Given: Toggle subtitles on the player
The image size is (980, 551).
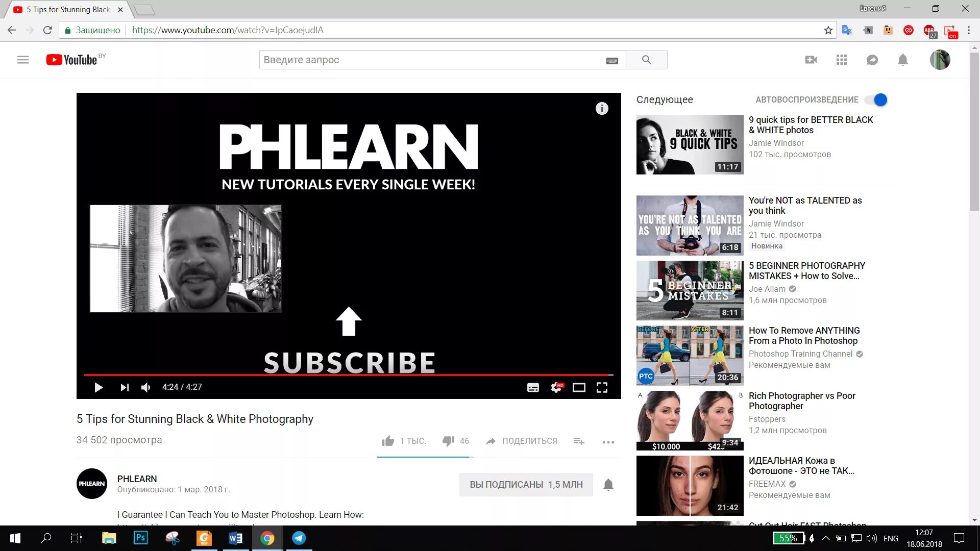Looking at the screenshot, I should (x=533, y=388).
